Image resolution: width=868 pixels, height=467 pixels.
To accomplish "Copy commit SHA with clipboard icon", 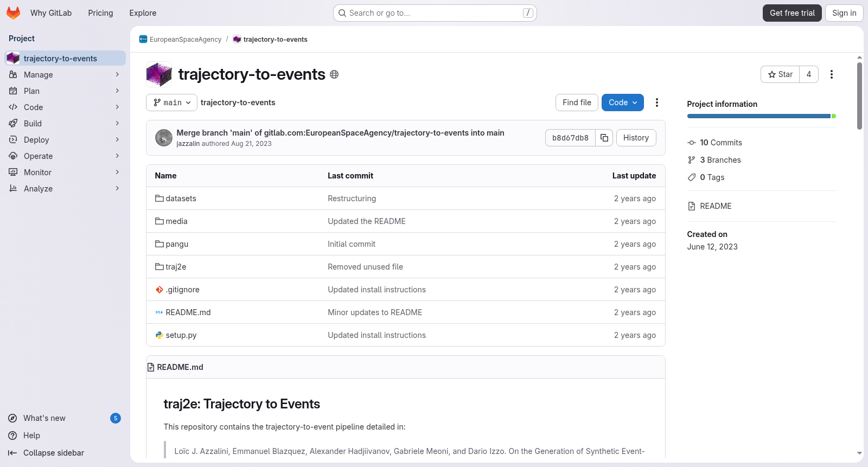I will tap(604, 138).
